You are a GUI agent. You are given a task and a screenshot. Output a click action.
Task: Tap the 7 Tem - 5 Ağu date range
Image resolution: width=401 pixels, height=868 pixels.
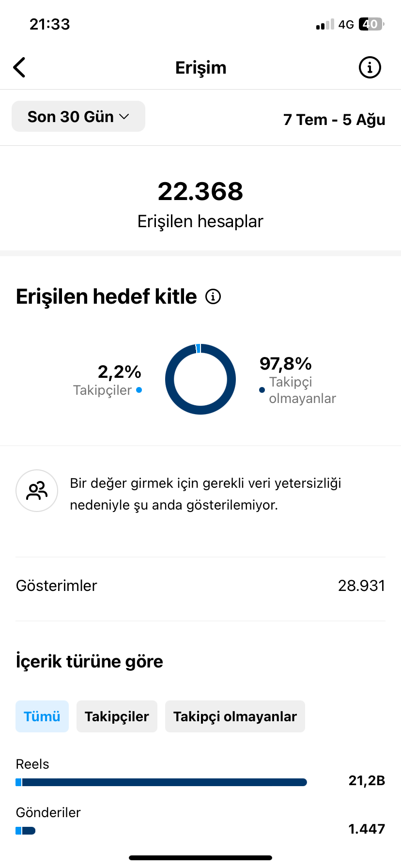[334, 119]
